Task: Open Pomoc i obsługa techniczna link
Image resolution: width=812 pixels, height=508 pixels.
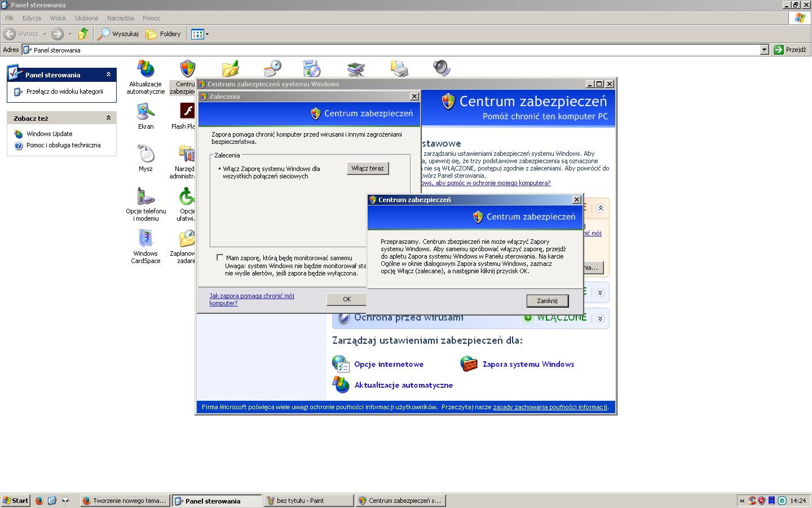Action: 63,145
